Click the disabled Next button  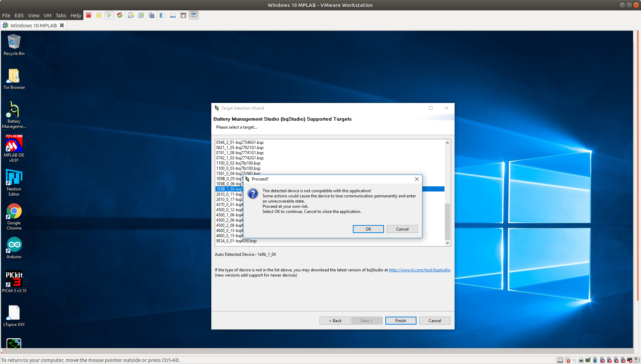tap(367, 321)
